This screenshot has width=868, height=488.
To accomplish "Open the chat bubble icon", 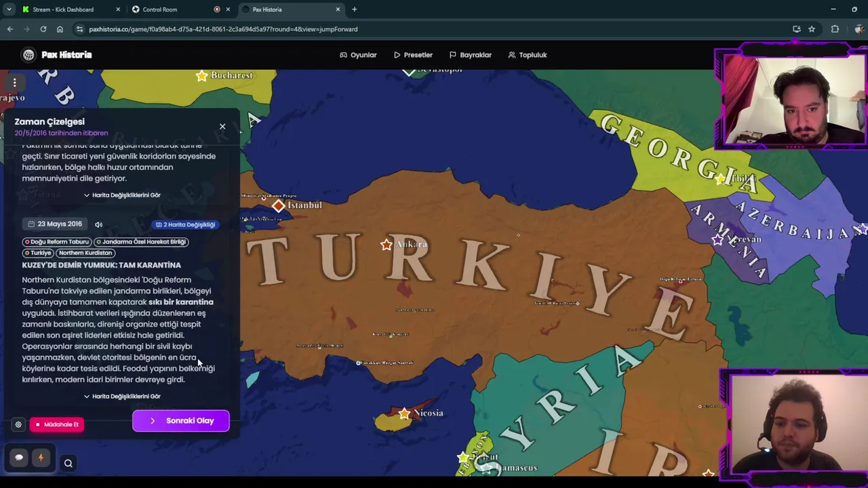I will coord(19,457).
